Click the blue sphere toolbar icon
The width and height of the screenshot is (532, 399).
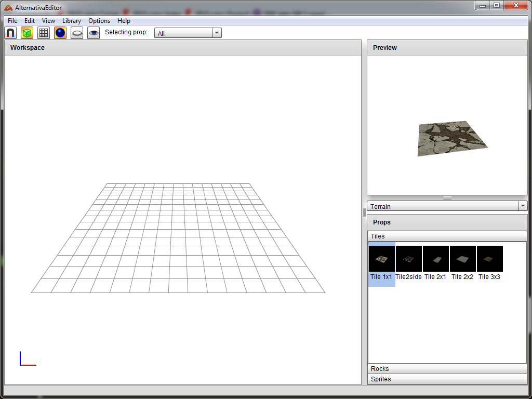(x=60, y=33)
